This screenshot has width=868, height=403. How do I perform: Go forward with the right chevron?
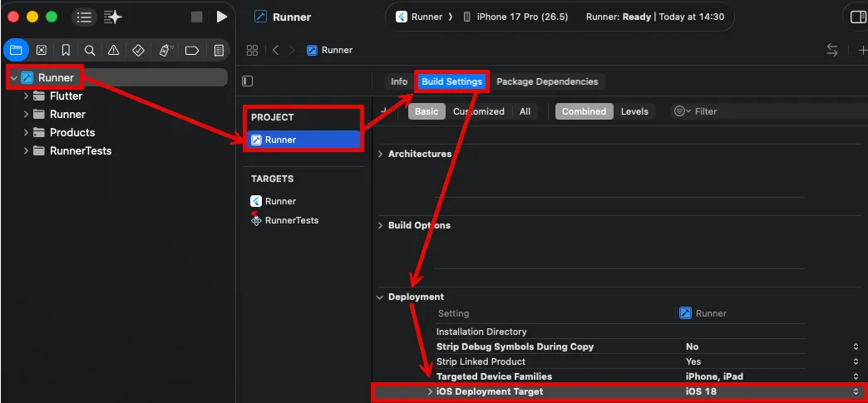tap(293, 51)
